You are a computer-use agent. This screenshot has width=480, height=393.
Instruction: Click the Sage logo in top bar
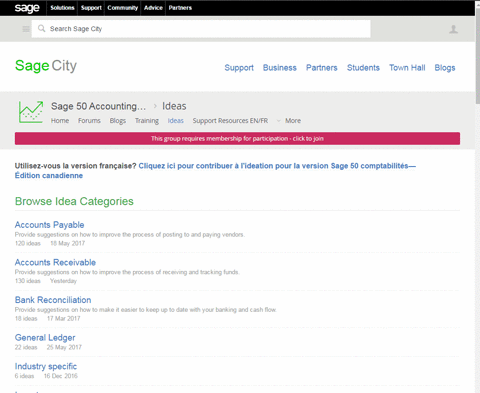(27, 8)
